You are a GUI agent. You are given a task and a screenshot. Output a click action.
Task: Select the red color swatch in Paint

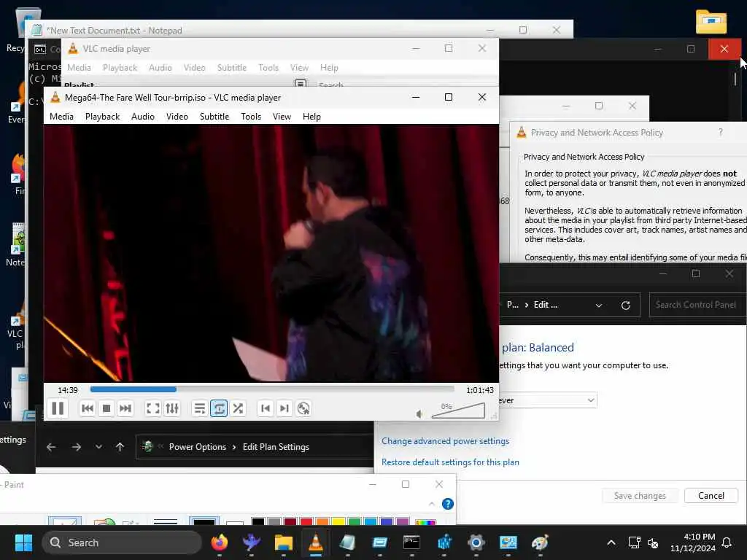pos(306,521)
